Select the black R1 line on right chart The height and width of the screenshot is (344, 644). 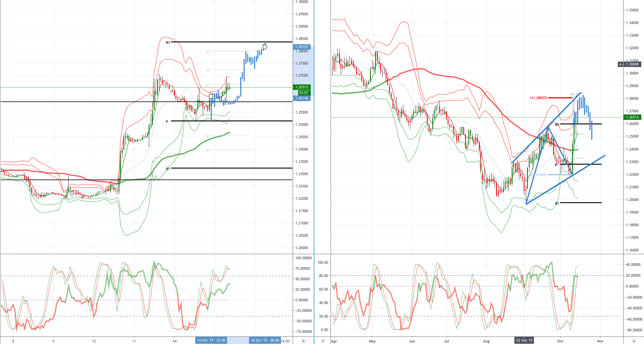pyautogui.click(x=581, y=124)
